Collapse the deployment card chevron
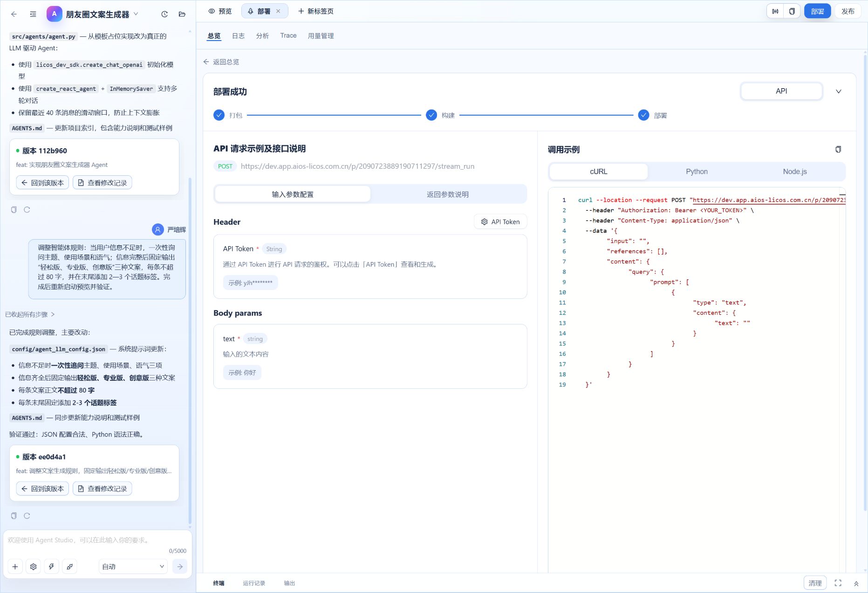Screen dimensions: 868x593 [838, 91]
